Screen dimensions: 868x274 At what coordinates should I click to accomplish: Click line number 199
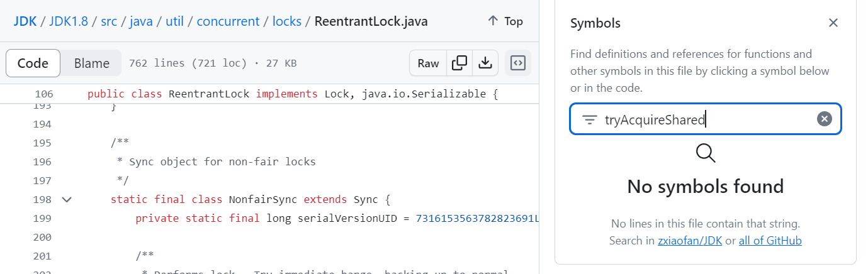click(43, 218)
